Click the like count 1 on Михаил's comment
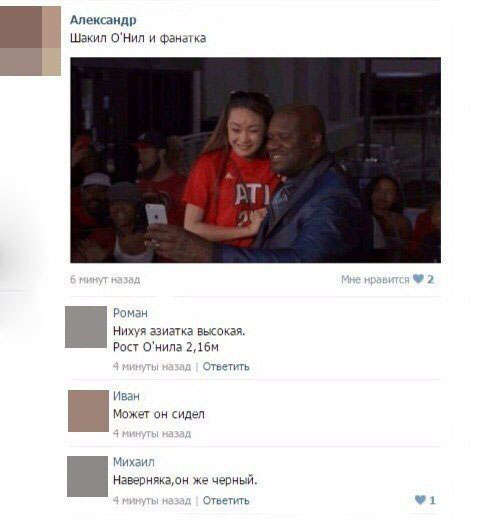Image resolution: width=486 pixels, height=520 pixels. [x=432, y=500]
